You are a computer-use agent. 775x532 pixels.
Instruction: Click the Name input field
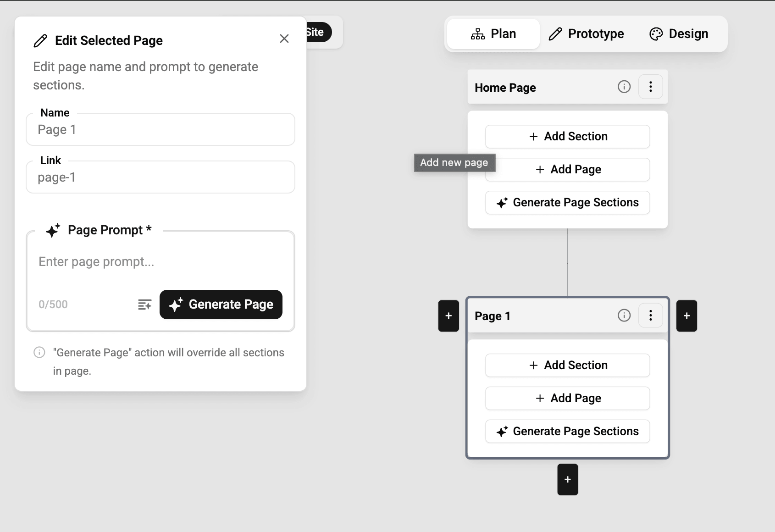(x=161, y=130)
